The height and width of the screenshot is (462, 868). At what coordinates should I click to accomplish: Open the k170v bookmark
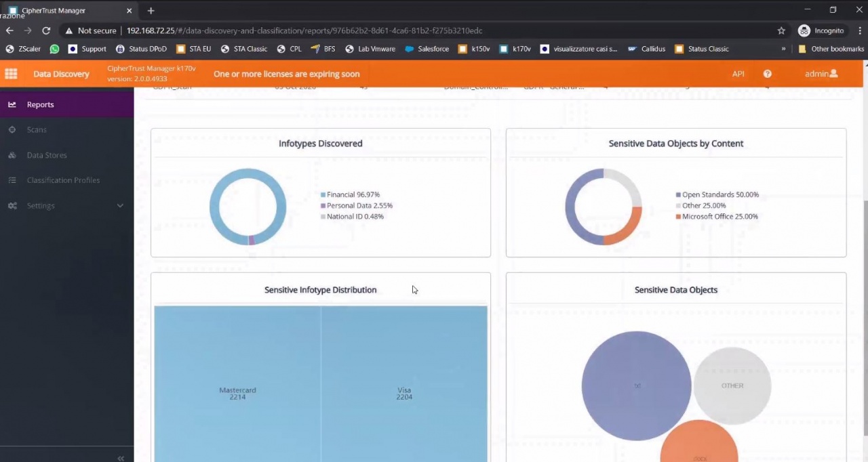click(515, 49)
